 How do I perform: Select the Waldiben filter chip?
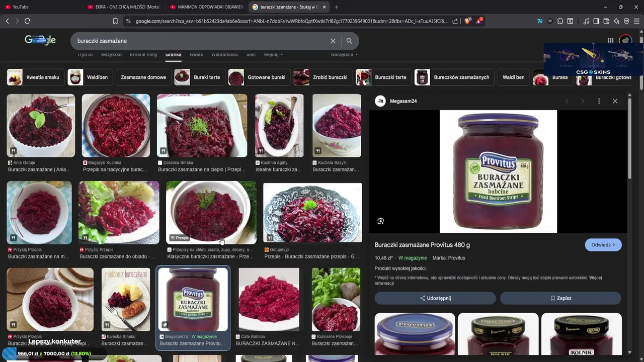(90, 77)
